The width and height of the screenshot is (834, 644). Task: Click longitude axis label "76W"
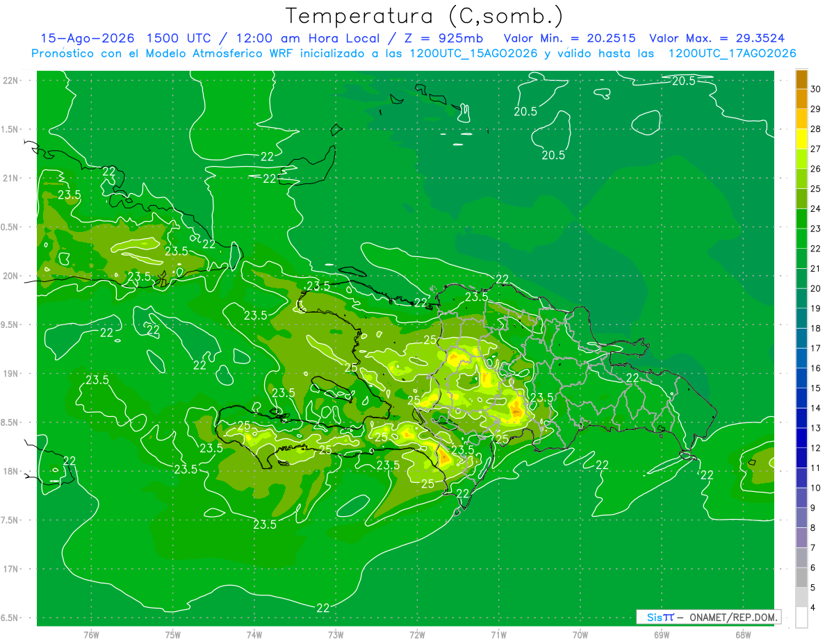coord(91,634)
